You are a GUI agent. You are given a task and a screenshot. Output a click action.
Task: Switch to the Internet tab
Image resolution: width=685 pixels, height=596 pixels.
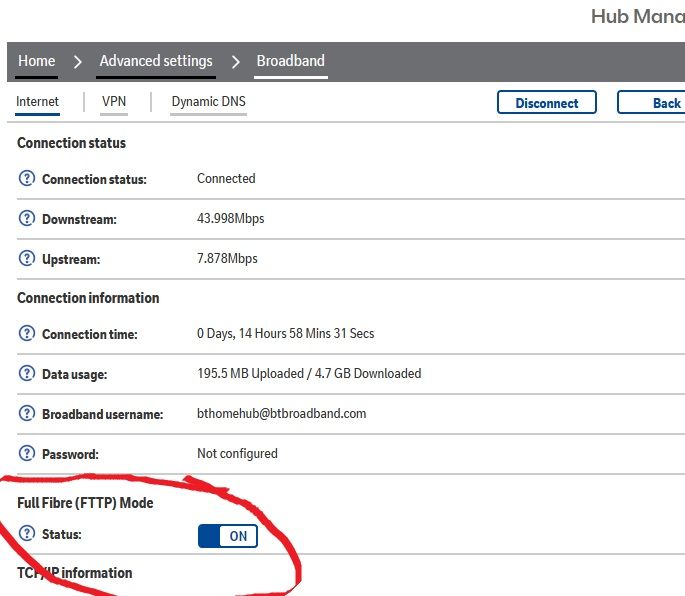(x=38, y=102)
